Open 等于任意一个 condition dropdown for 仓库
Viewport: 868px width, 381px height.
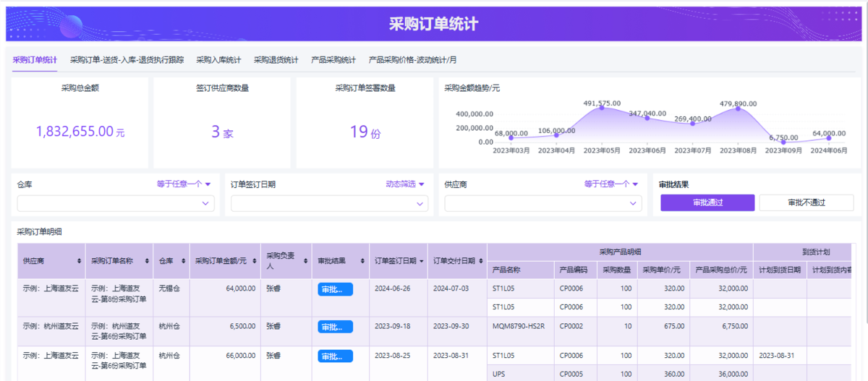point(184,184)
